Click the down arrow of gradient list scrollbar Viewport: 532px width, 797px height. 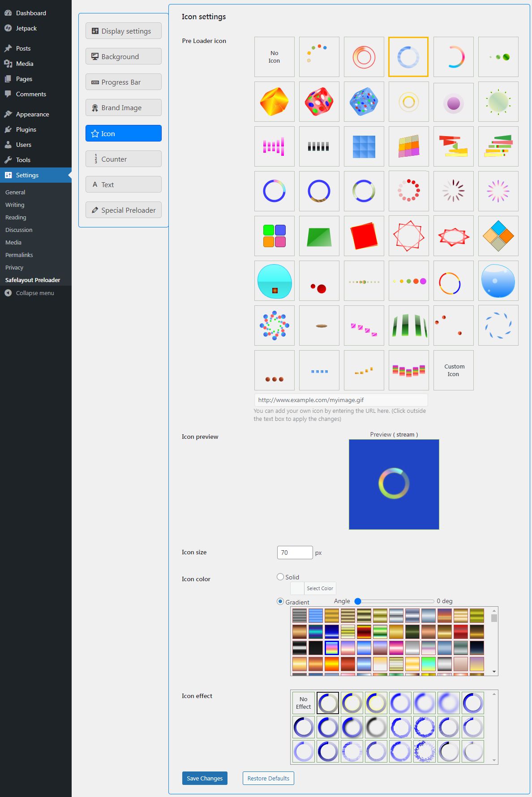click(x=494, y=672)
